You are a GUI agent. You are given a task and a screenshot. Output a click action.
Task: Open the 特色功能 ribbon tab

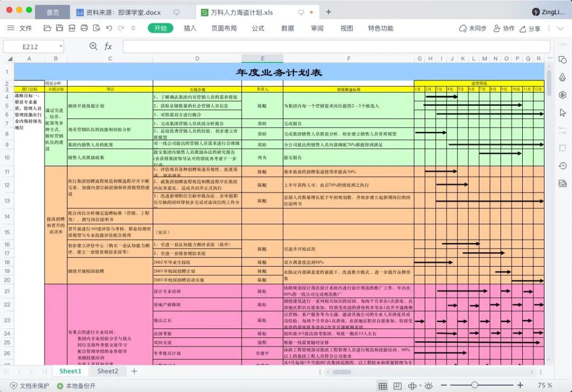pyautogui.click(x=380, y=28)
